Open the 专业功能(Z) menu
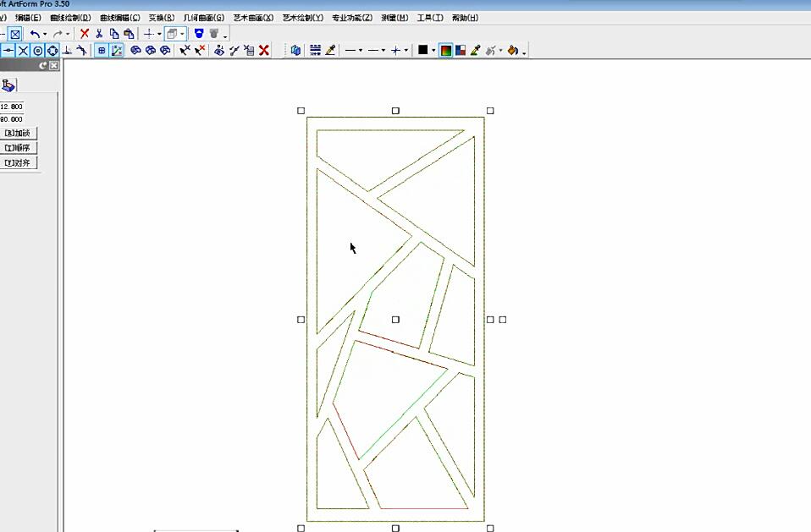811x532 pixels. pos(352,18)
